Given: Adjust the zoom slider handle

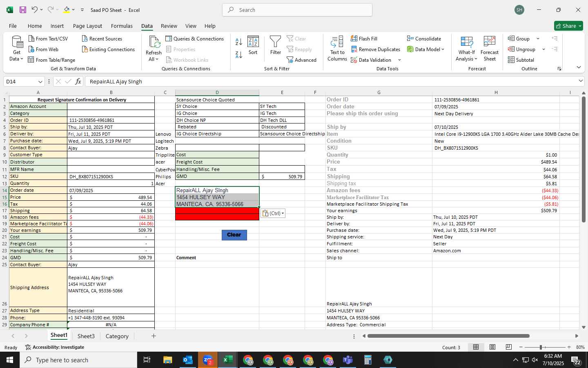Looking at the screenshot, I should (x=541, y=347).
